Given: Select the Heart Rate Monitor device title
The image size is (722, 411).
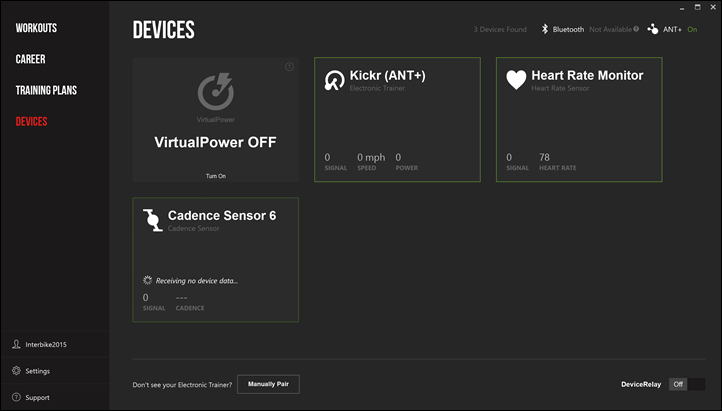Looking at the screenshot, I should [x=587, y=75].
